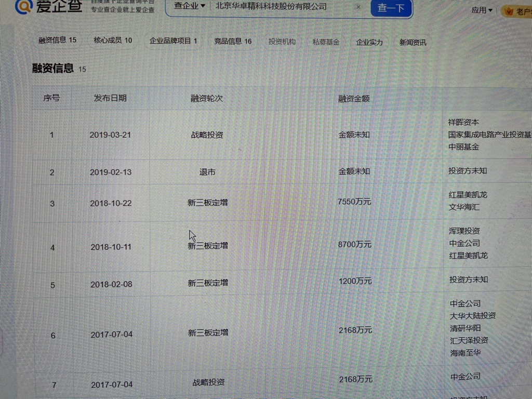Click date 2017-07-04 in row 6
532x399 pixels.
(112, 335)
